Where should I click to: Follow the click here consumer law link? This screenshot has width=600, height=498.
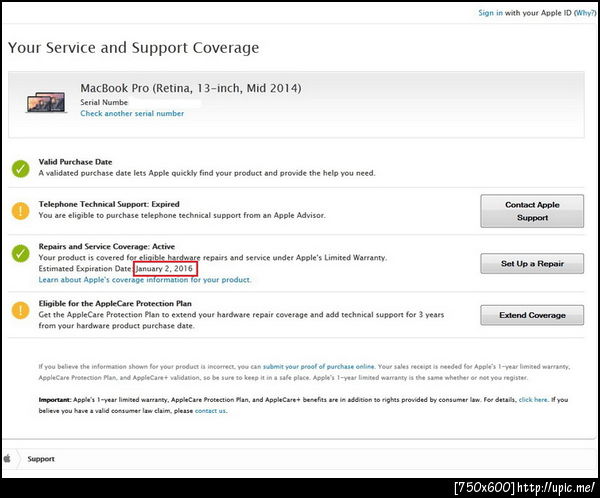[533, 400]
